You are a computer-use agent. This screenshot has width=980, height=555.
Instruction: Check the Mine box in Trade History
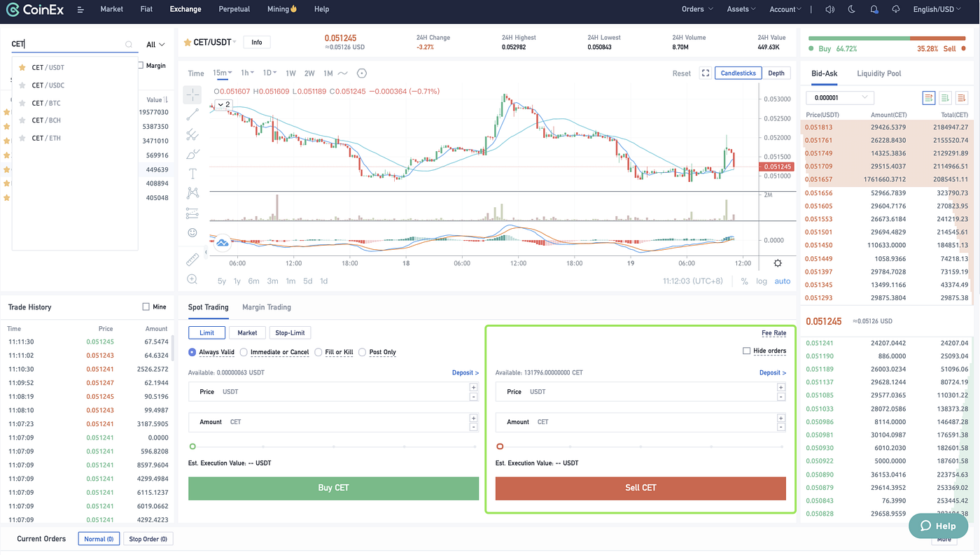point(146,307)
